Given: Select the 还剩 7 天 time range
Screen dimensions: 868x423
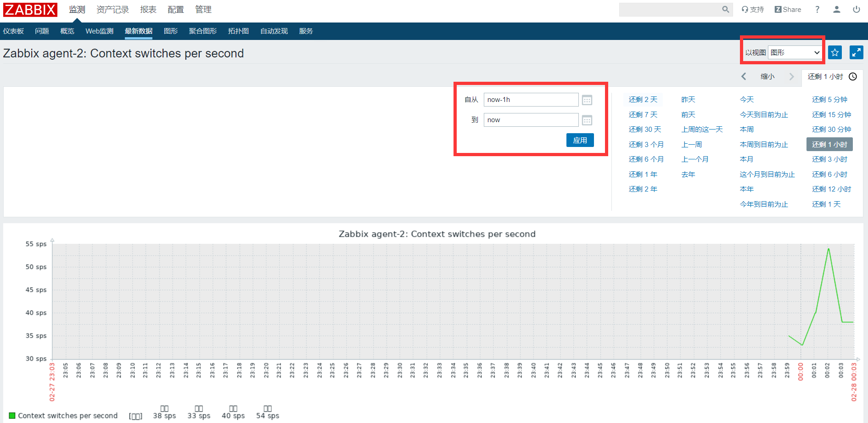Looking at the screenshot, I should 643,115.
